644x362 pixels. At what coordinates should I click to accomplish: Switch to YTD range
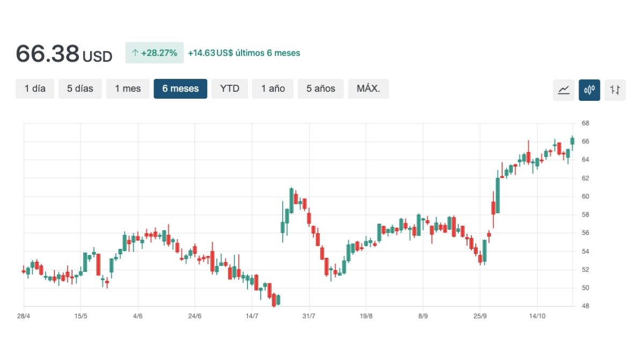point(230,88)
